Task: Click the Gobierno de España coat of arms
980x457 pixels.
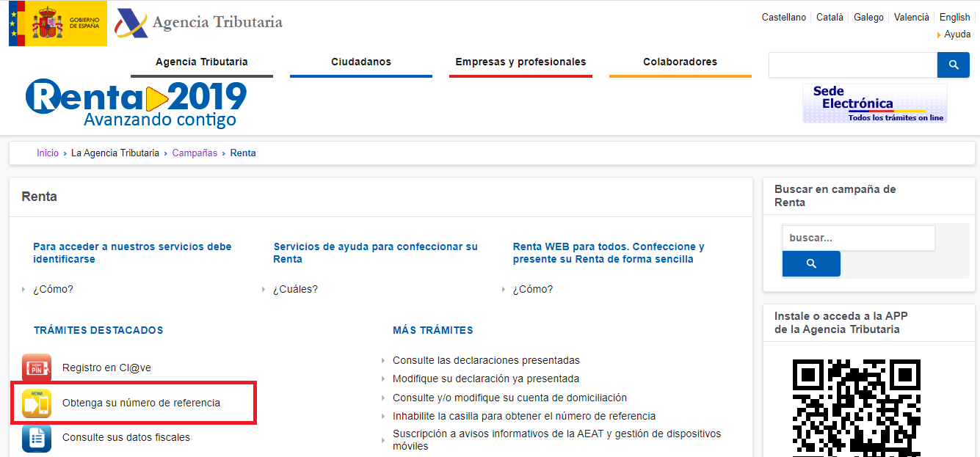Action: [48, 22]
